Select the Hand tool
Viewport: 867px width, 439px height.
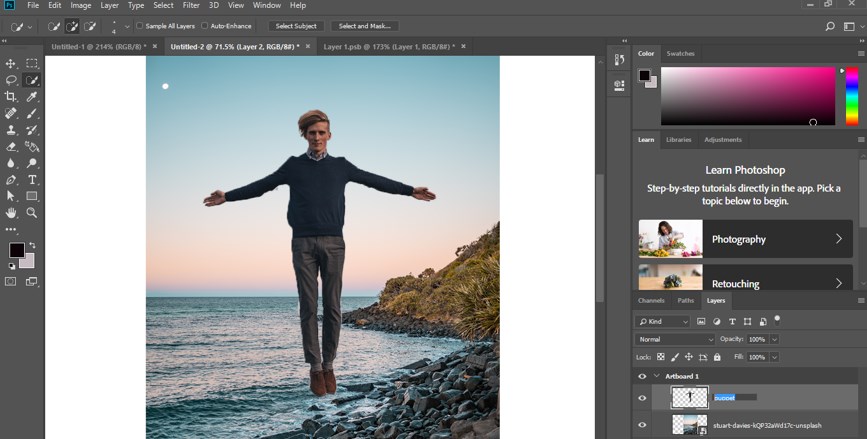point(11,213)
